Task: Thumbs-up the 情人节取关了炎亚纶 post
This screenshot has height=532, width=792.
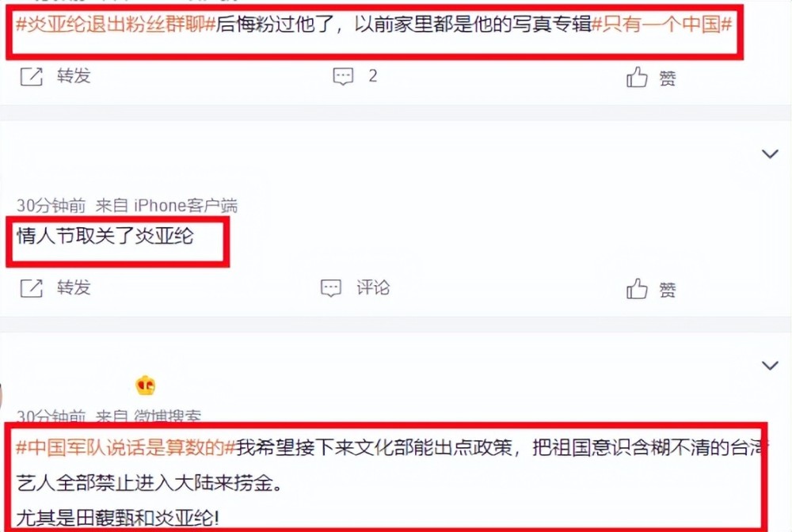Action: point(637,289)
